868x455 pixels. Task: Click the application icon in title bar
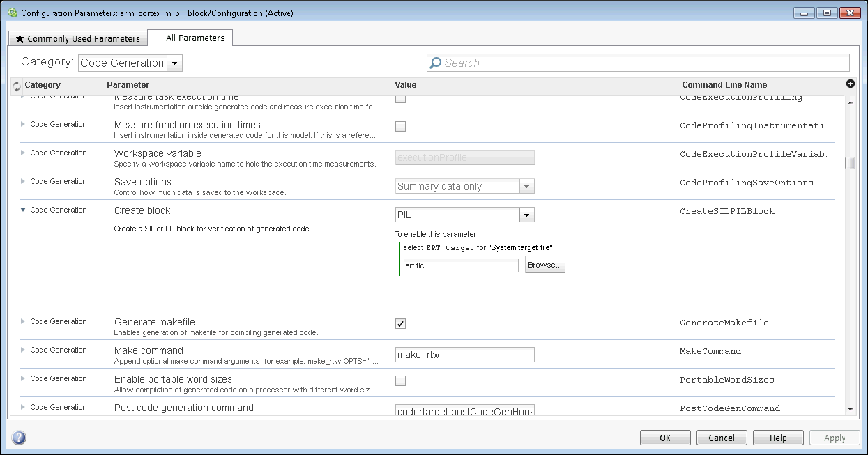point(12,13)
